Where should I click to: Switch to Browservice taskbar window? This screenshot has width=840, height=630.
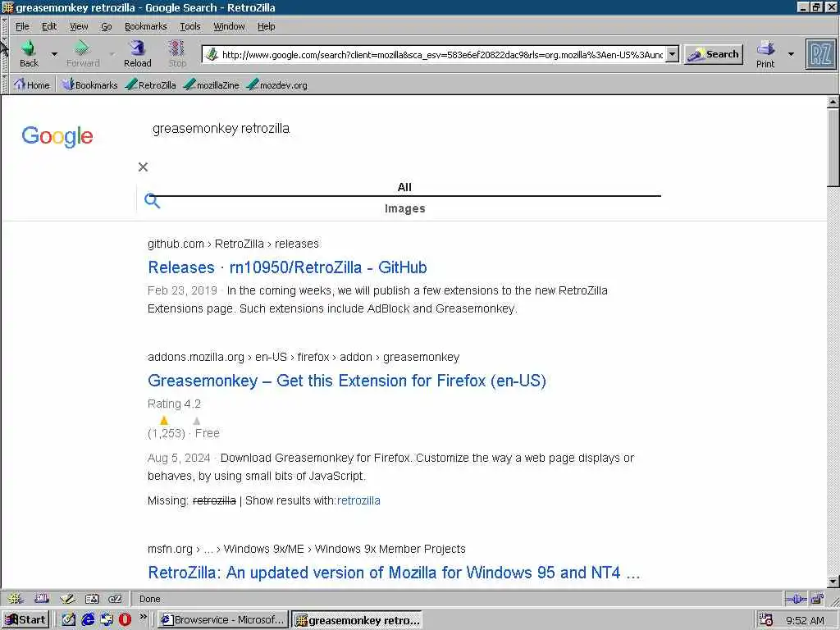[x=223, y=620]
